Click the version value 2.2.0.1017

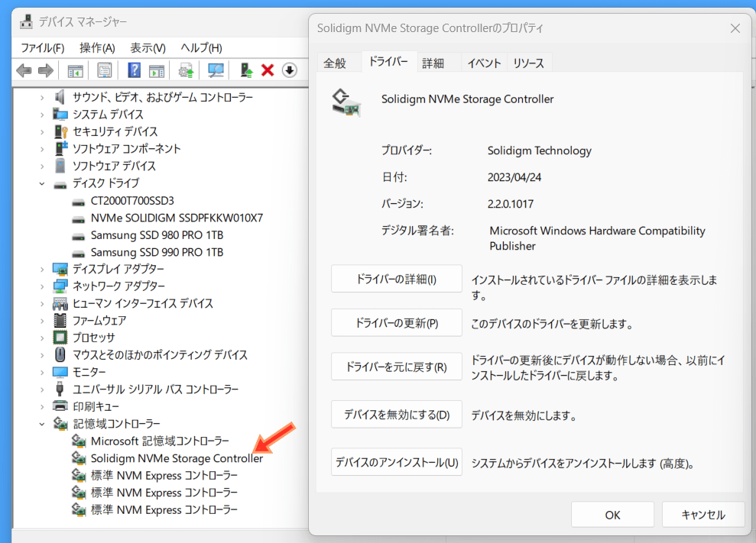tap(511, 204)
